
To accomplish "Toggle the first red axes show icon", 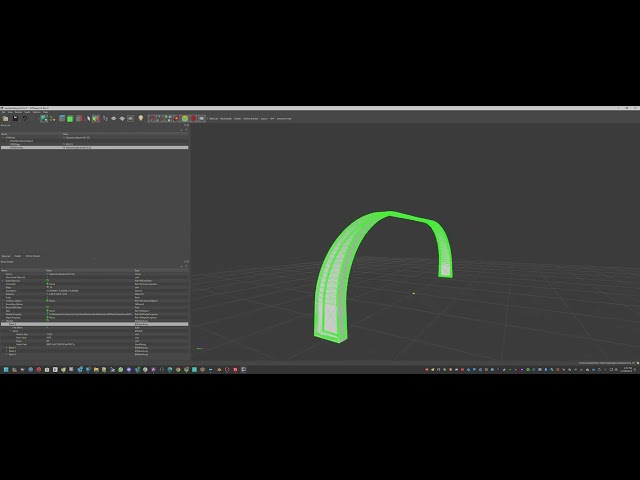I will [152, 118].
